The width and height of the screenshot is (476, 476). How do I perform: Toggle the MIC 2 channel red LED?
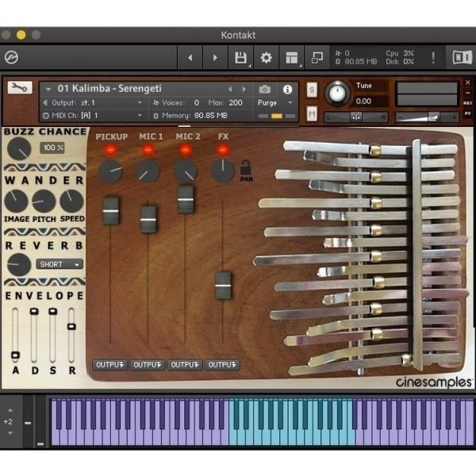pos(185,150)
